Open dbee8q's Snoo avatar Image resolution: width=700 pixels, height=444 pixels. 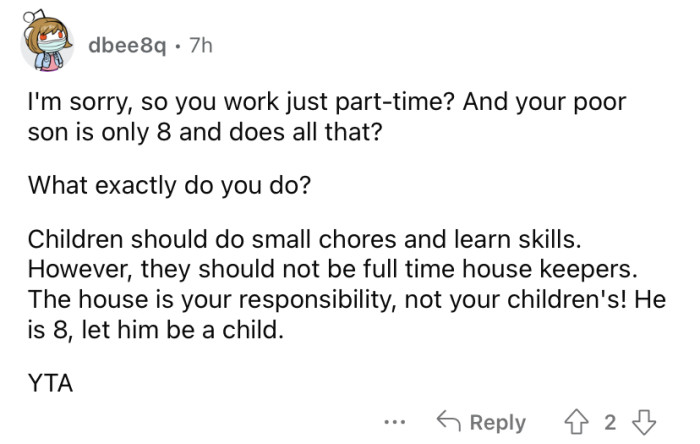pyautogui.click(x=46, y=46)
